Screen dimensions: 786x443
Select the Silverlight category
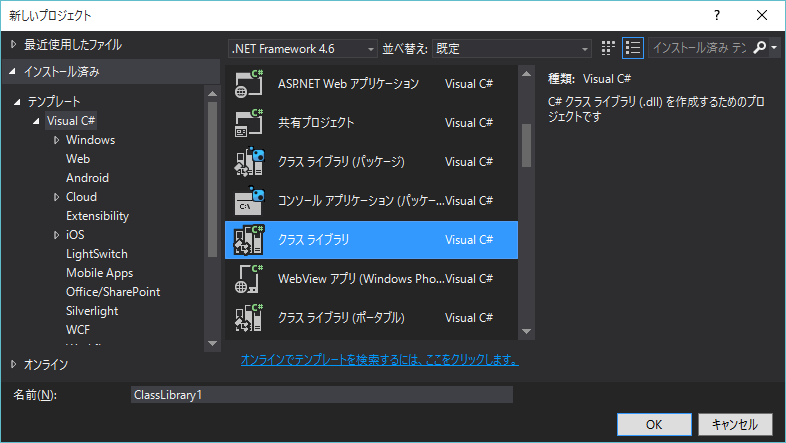click(92, 311)
